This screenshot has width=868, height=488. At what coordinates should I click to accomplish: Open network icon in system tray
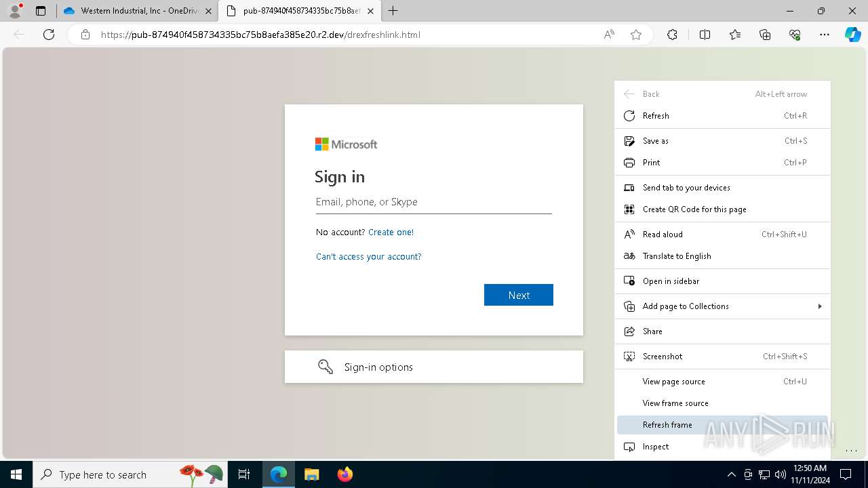tap(764, 474)
